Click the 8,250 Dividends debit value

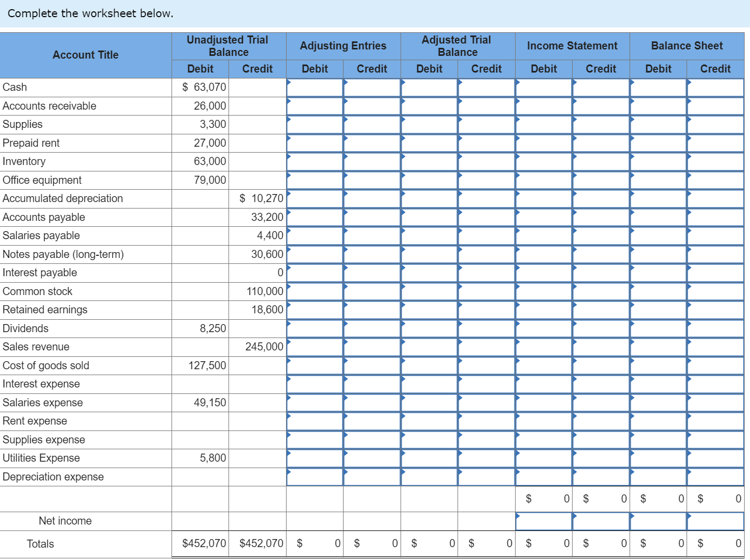point(213,328)
